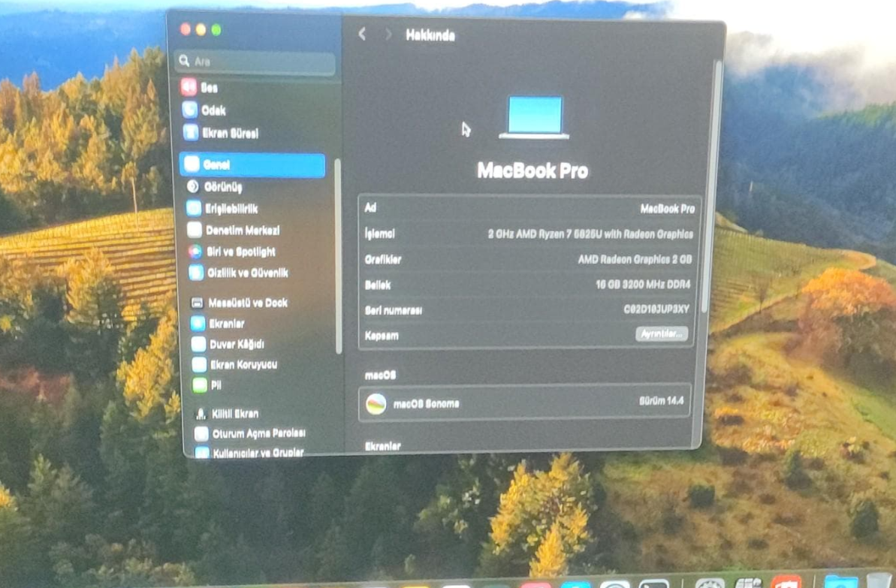Open Kilitli Ekran settings

pos(227,413)
